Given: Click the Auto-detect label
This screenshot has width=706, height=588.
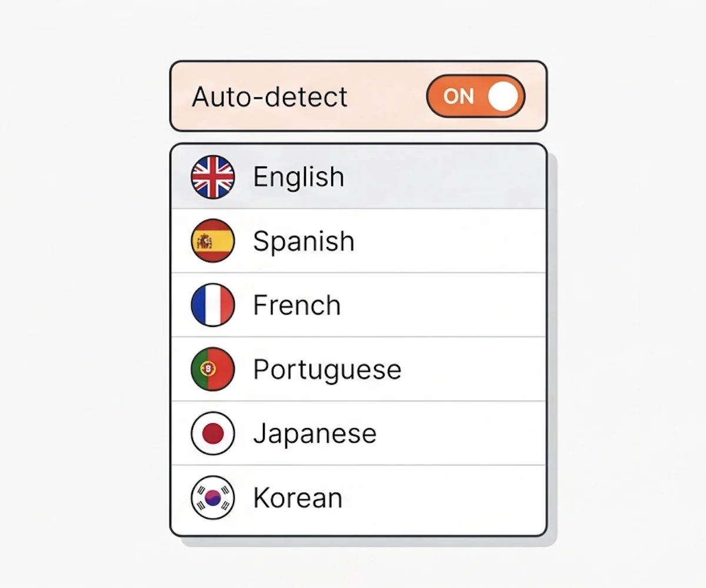Looking at the screenshot, I should pos(269,96).
